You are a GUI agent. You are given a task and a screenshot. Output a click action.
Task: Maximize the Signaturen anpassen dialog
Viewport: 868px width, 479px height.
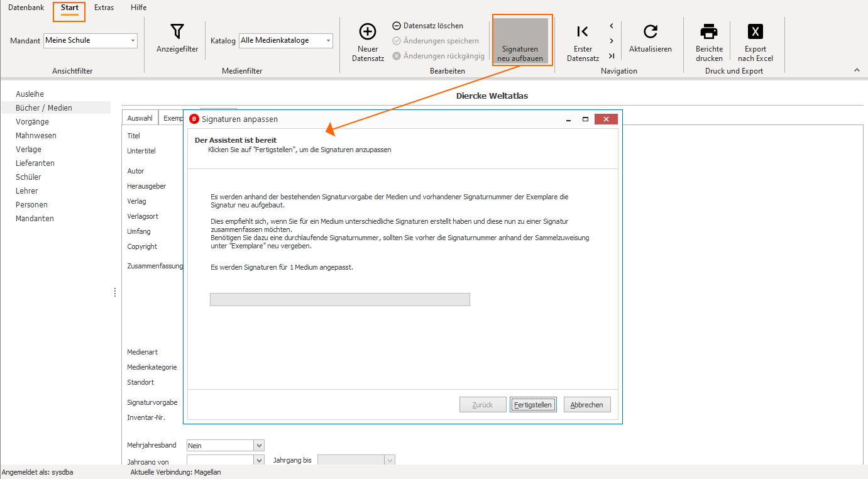pos(585,119)
